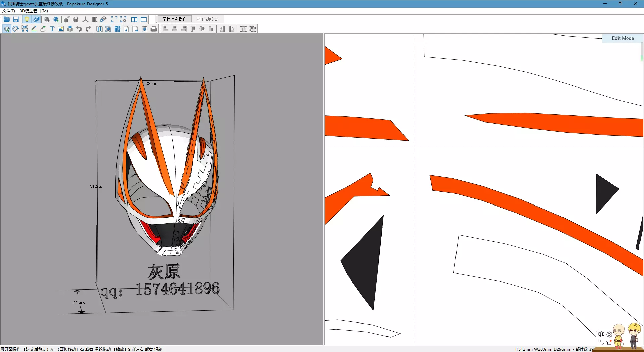
Task: Click the cube with brush icon
Action: pyautogui.click(x=67, y=19)
